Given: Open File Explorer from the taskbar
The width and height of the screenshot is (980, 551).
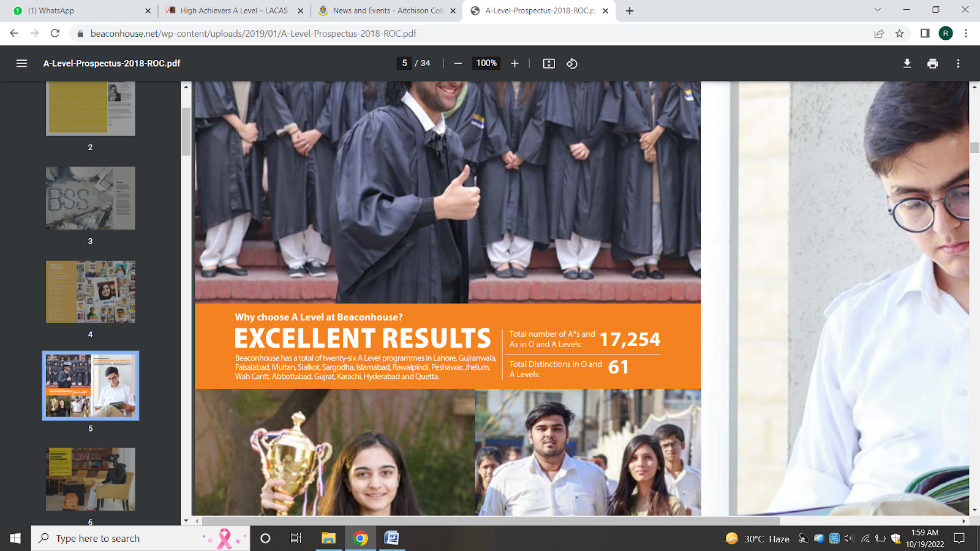Looking at the screenshot, I should [x=328, y=538].
